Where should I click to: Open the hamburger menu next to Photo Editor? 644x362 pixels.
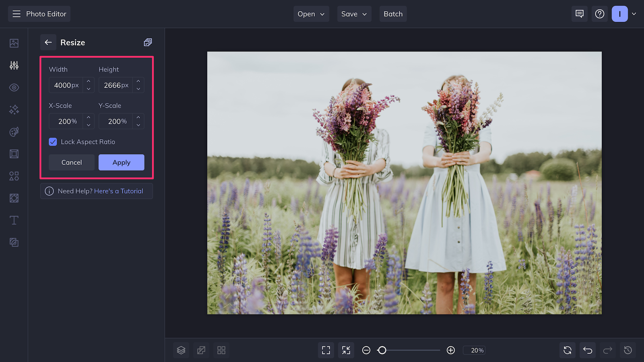pyautogui.click(x=16, y=14)
